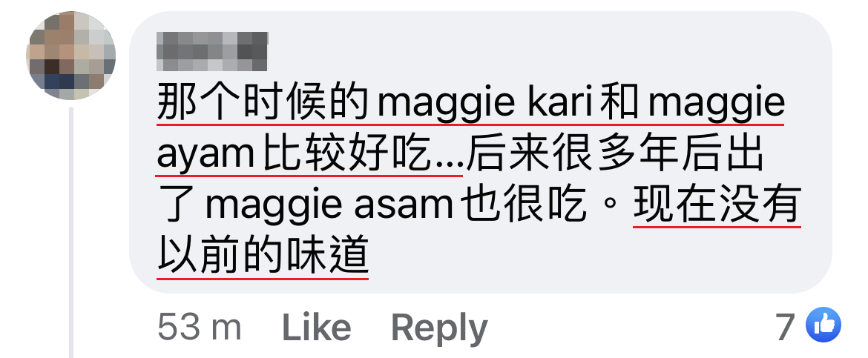
Task: Click the vertical thread line below avatar
Action: (71, 233)
